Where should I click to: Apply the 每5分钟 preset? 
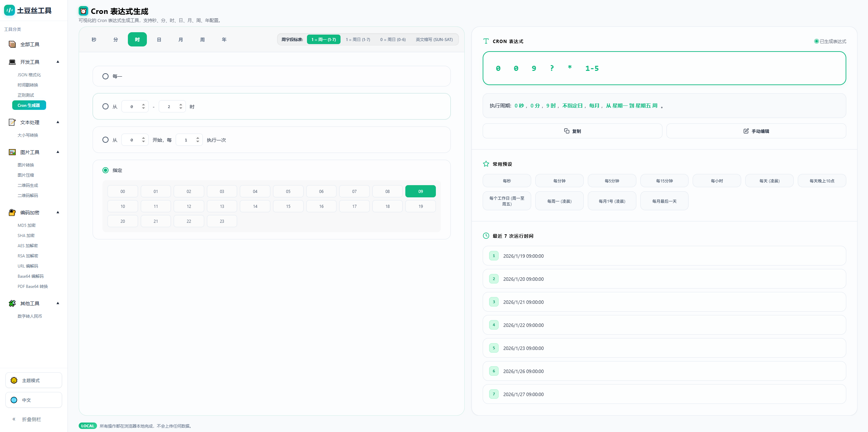tap(612, 181)
